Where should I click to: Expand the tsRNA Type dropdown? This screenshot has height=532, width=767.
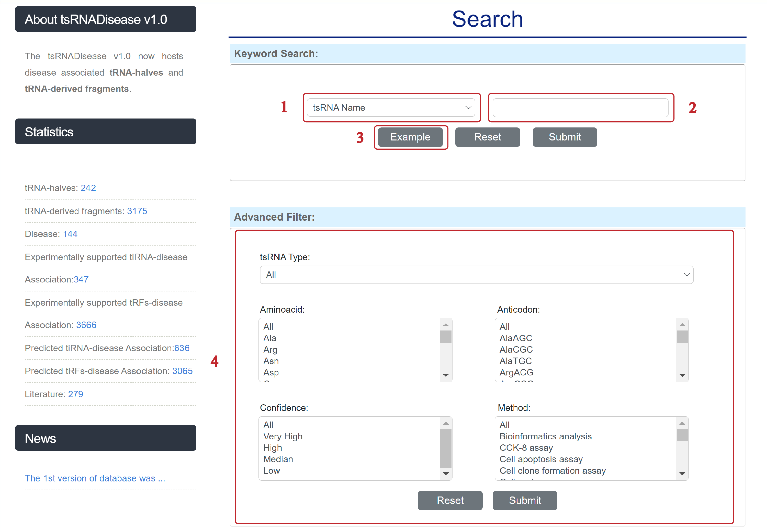[x=476, y=275]
